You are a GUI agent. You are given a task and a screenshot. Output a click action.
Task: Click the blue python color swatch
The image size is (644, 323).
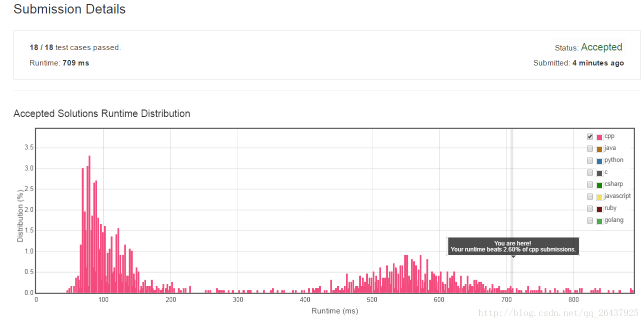599,161
